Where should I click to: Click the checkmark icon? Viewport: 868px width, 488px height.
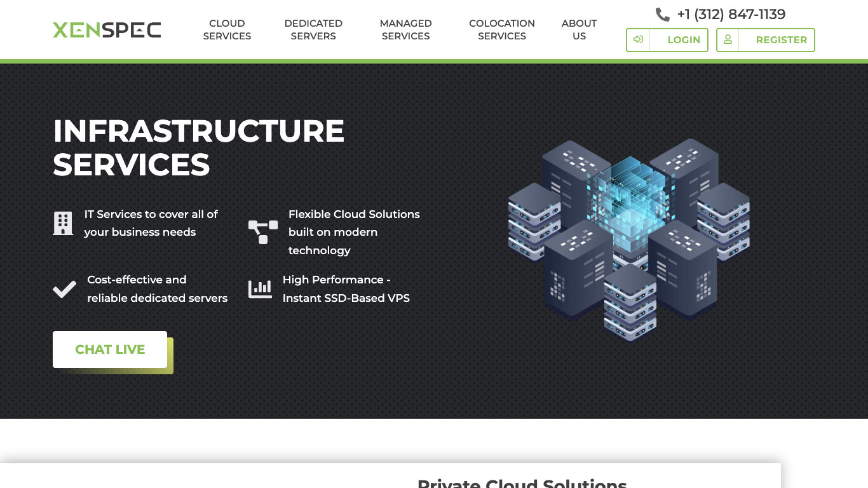tap(64, 290)
